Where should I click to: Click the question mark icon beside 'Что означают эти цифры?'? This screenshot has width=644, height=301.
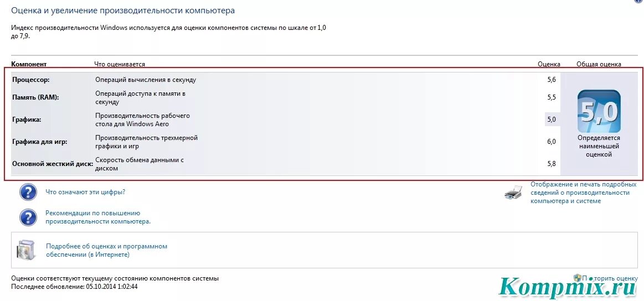pos(28,192)
